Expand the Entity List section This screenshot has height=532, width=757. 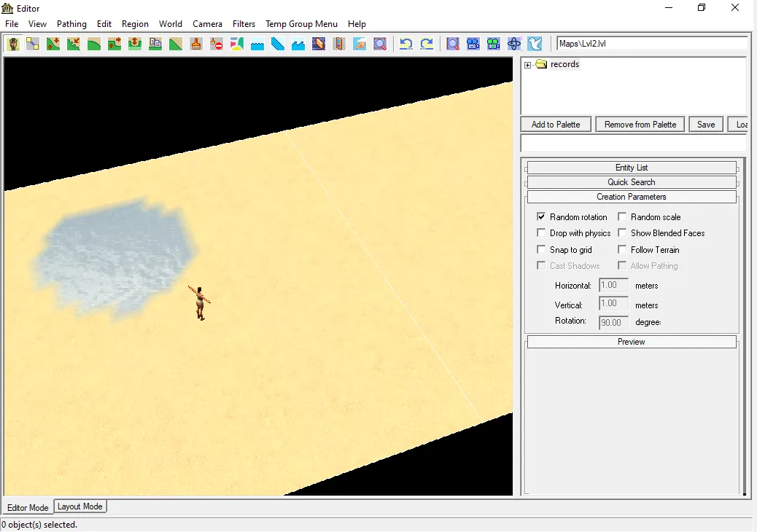(632, 168)
